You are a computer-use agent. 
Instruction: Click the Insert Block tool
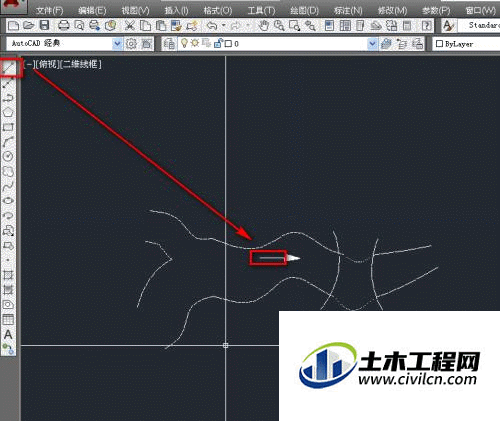tap(8, 230)
